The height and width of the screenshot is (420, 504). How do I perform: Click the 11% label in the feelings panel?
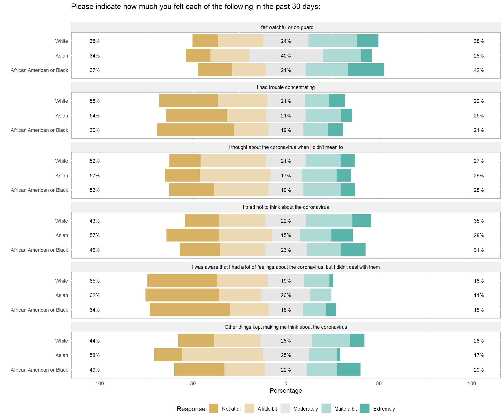point(479,295)
